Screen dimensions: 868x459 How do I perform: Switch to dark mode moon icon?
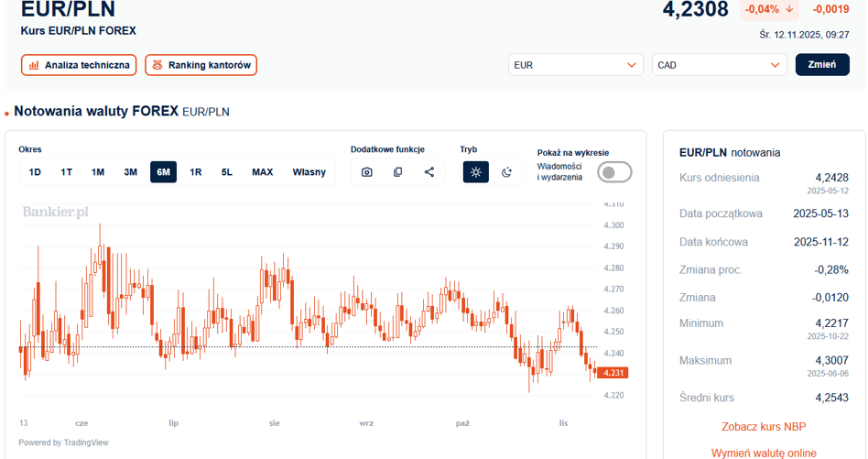click(506, 172)
